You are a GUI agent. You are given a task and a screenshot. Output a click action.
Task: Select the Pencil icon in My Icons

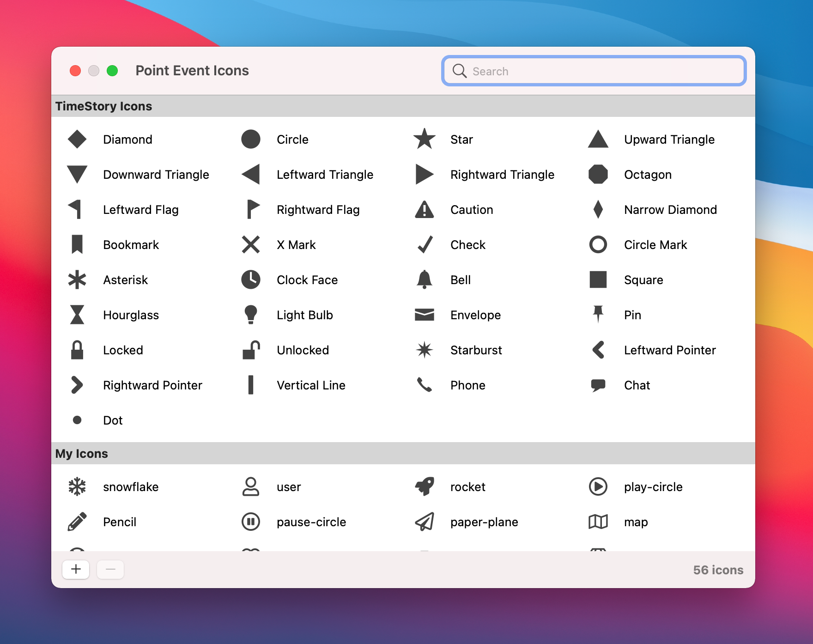[x=77, y=522]
